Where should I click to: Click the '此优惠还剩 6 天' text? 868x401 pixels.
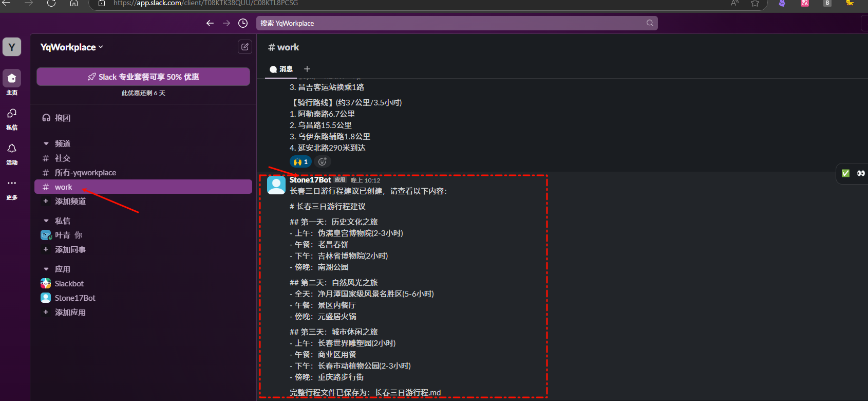tap(143, 93)
